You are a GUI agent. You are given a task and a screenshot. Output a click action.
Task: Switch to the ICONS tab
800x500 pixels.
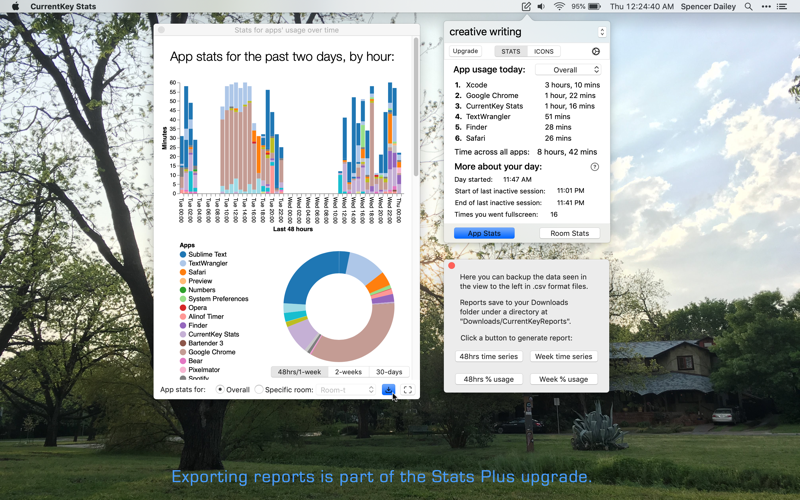[x=543, y=51]
